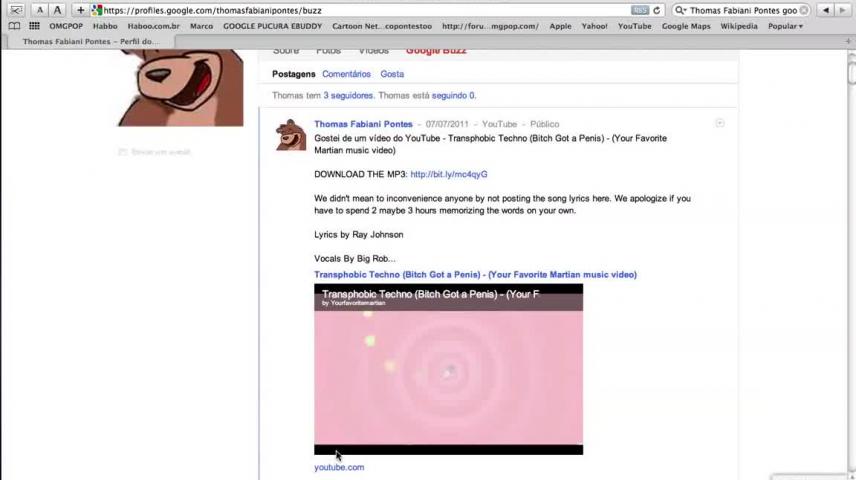This screenshot has width=856, height=480.
Task: Open Google Maps bookmark
Action: tap(686, 26)
